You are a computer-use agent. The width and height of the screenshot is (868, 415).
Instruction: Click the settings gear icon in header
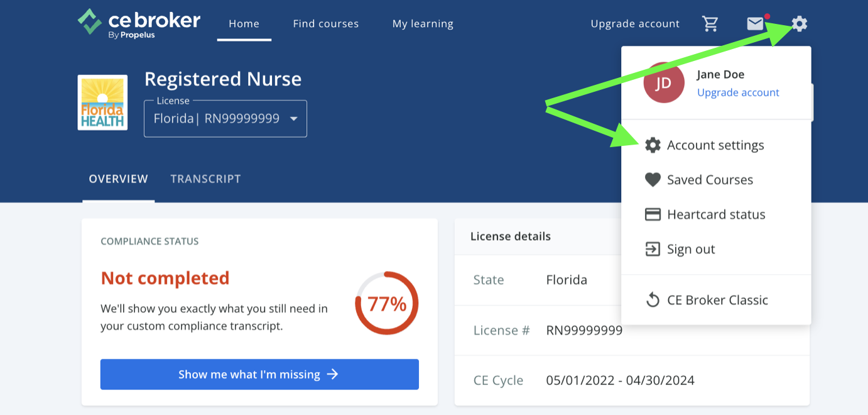tap(799, 24)
